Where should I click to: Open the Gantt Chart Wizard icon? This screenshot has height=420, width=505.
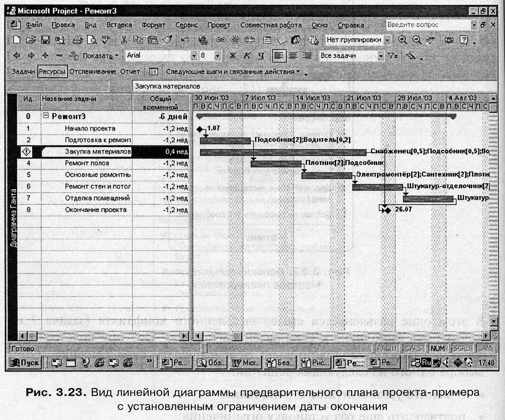(411, 56)
